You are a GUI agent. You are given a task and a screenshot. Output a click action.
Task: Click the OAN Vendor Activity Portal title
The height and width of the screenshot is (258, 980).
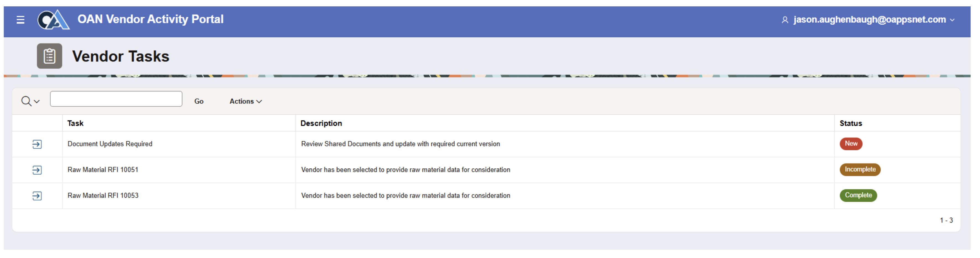[150, 19]
